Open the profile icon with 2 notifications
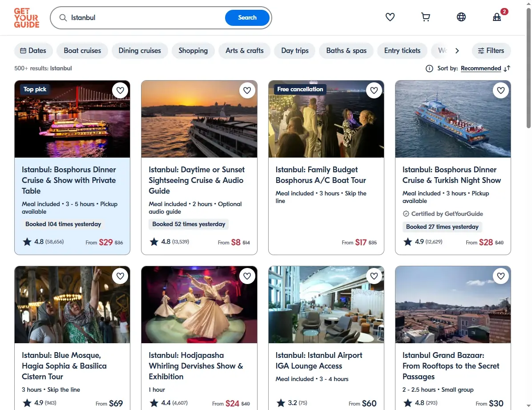532x410 pixels. (497, 17)
